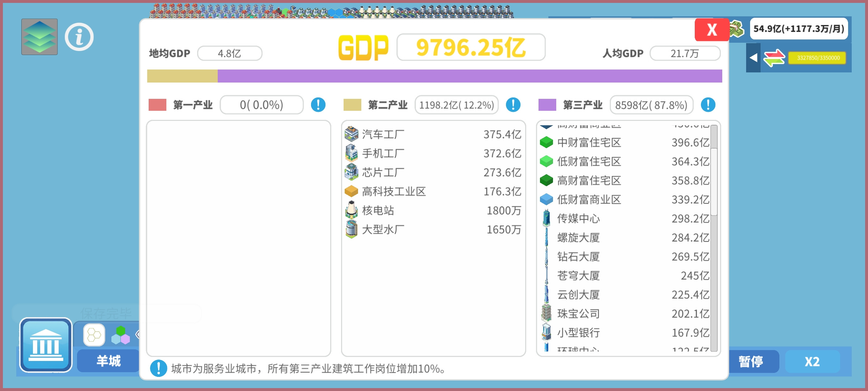
Task: Click the 暂停 pause button
Action: [x=751, y=361]
